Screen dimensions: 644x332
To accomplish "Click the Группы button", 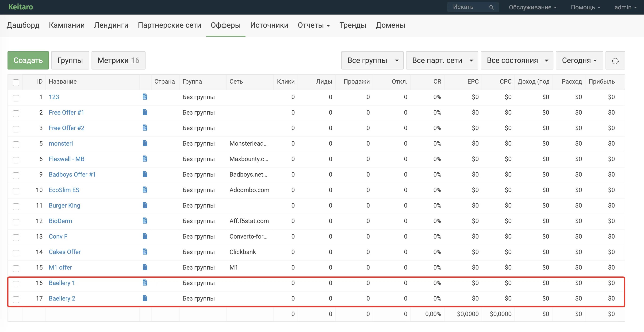I will (x=70, y=61).
